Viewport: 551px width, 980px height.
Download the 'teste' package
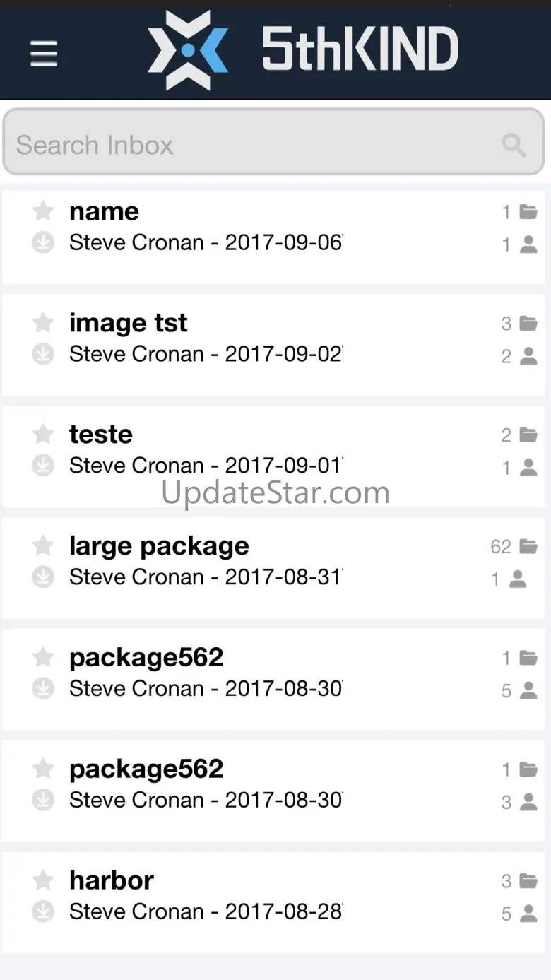[x=43, y=466]
